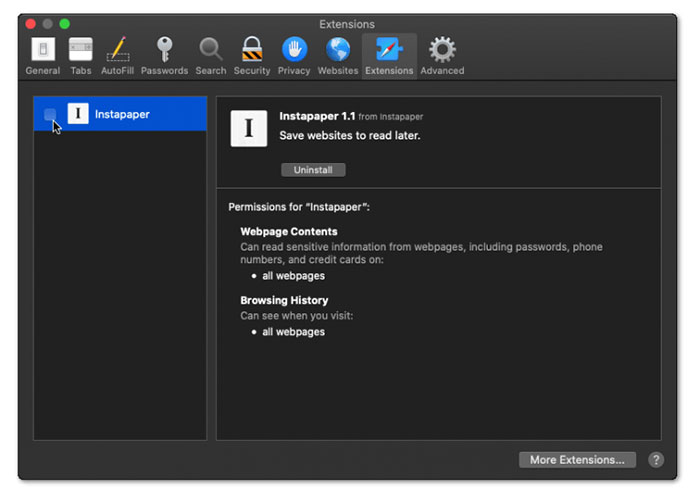The width and height of the screenshot is (700, 501).
Task: Open the Websites globe preferences
Action: coord(338,55)
